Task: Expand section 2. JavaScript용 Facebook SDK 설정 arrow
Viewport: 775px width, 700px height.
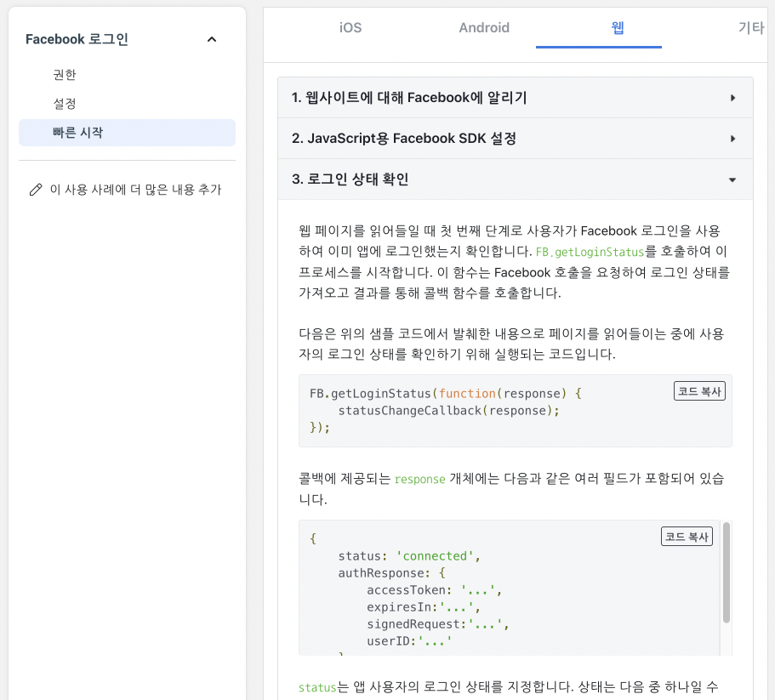Action: [733, 139]
